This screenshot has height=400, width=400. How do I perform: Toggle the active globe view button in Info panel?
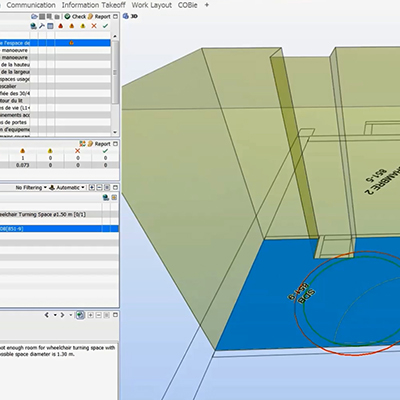[80, 315]
